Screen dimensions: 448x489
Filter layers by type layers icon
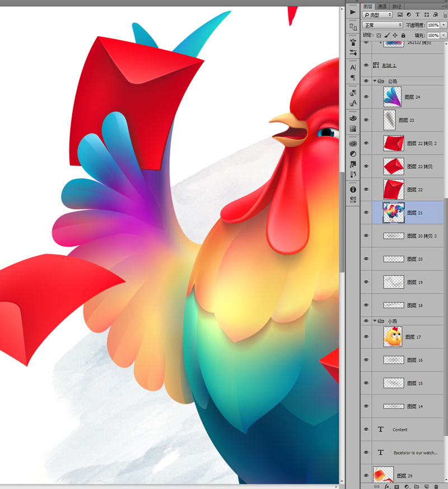click(x=417, y=15)
